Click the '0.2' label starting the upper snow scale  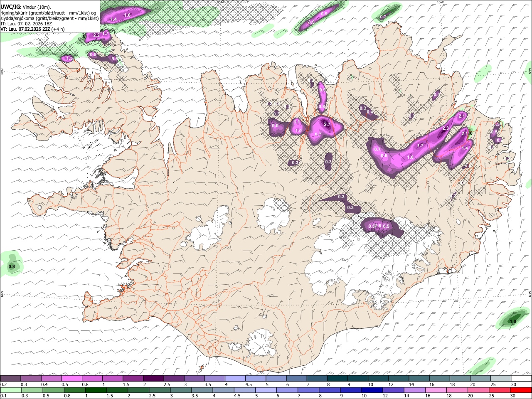pos(3,384)
